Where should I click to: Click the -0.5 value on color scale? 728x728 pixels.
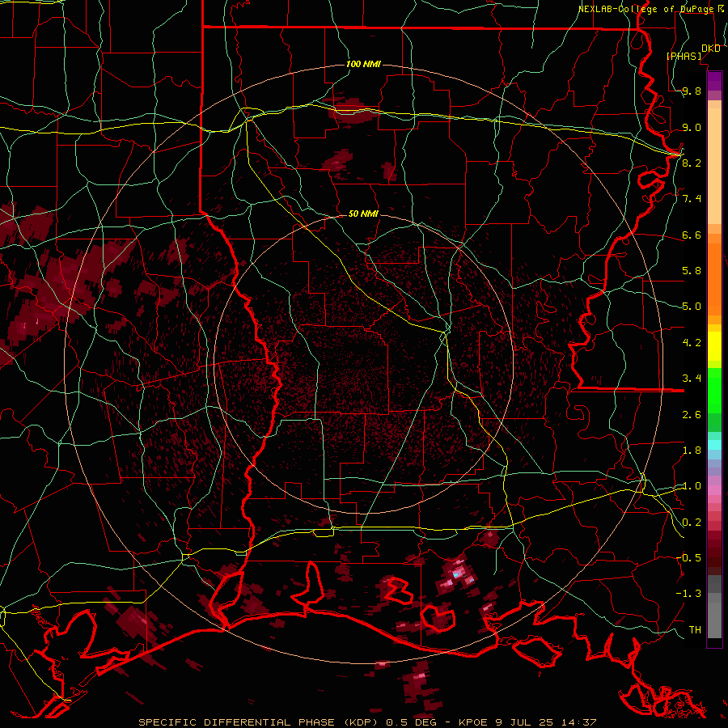tap(688, 557)
